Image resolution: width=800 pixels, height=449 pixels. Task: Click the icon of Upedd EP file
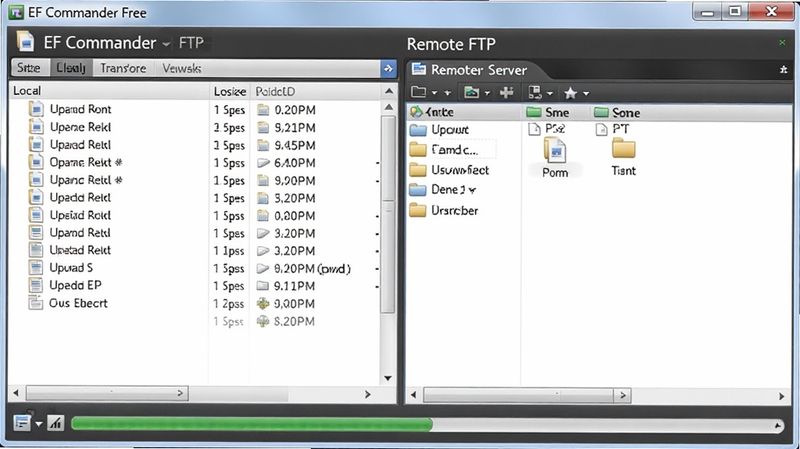coord(36,285)
